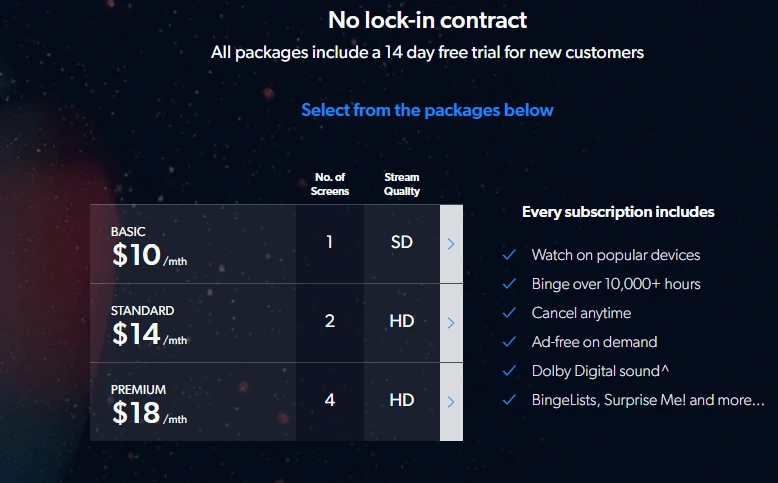
Task: Click the No. of Screens column header
Action: coord(330,184)
